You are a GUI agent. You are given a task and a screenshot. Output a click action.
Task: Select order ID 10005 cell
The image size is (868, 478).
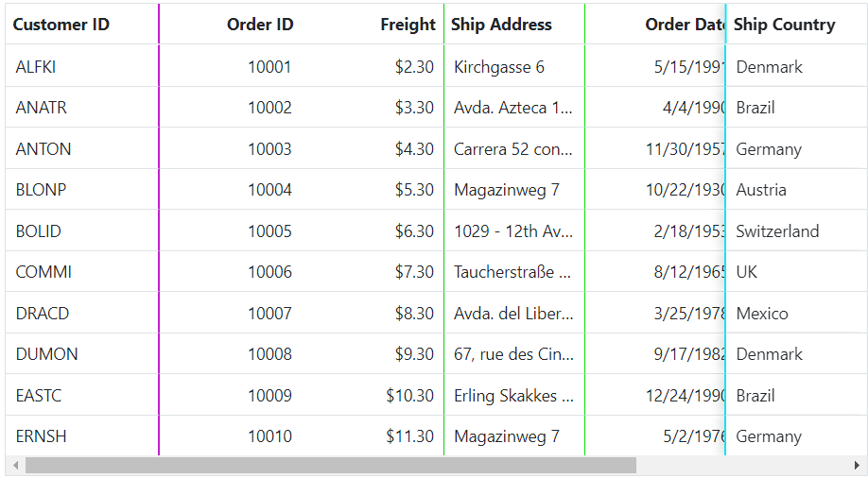click(231, 230)
